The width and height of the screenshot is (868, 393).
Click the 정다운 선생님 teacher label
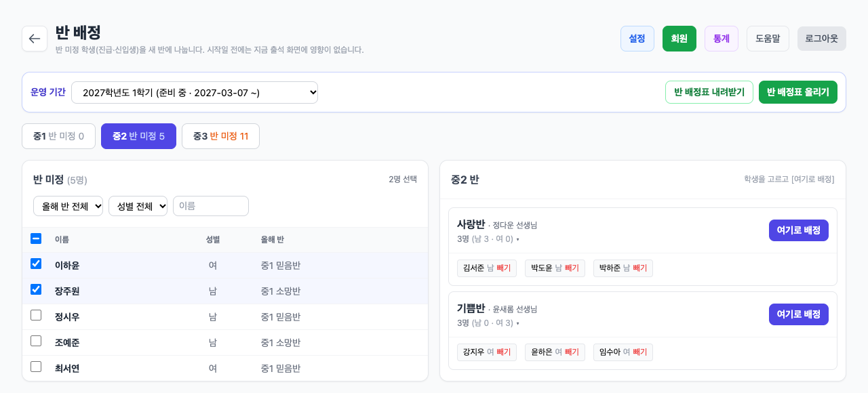(515, 225)
